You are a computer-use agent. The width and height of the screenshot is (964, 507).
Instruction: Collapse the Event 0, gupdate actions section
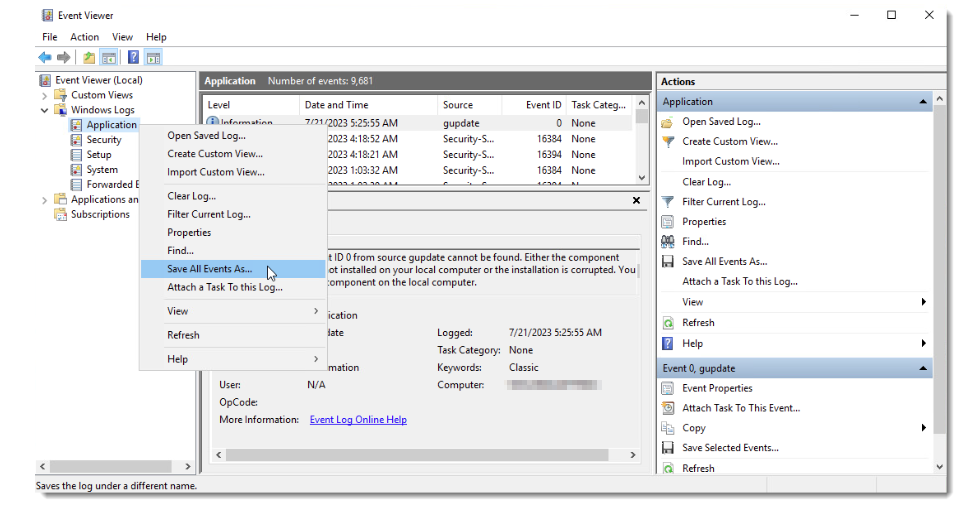coord(923,368)
